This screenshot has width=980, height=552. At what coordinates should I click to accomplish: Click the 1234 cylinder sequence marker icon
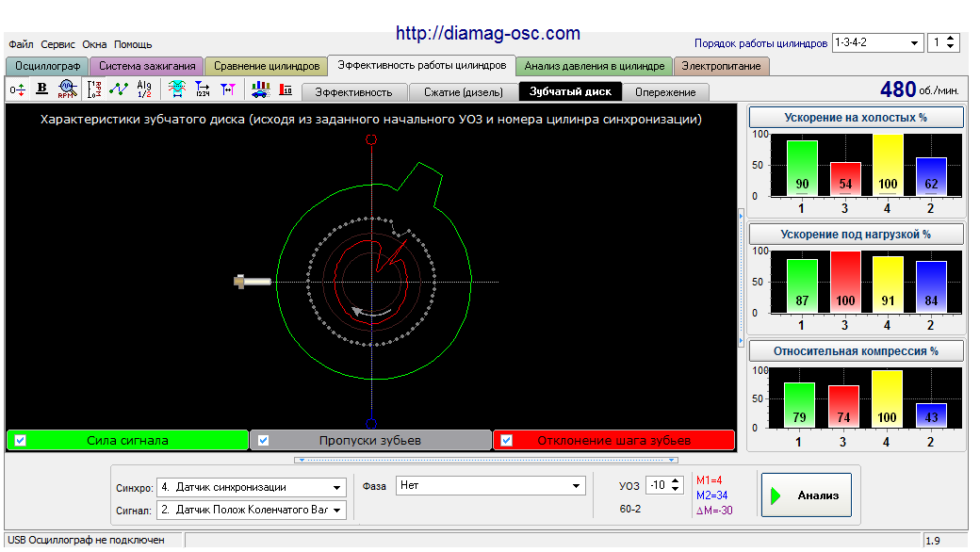pyautogui.click(x=203, y=89)
